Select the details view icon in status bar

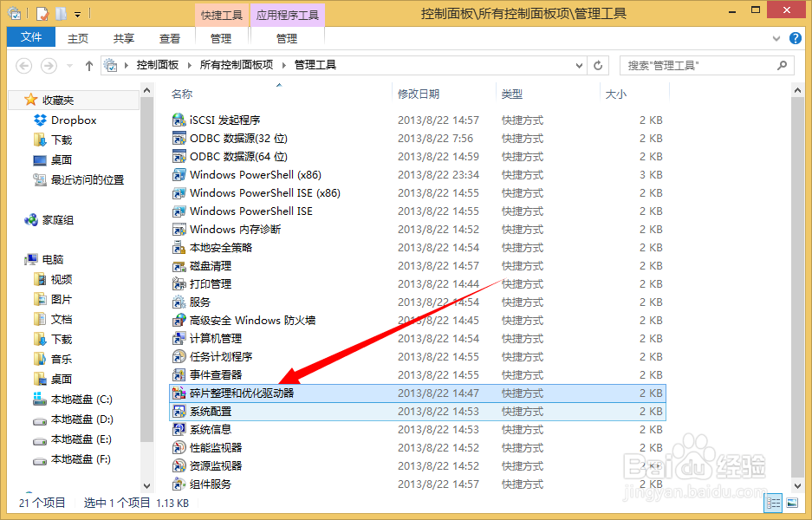[x=773, y=503]
